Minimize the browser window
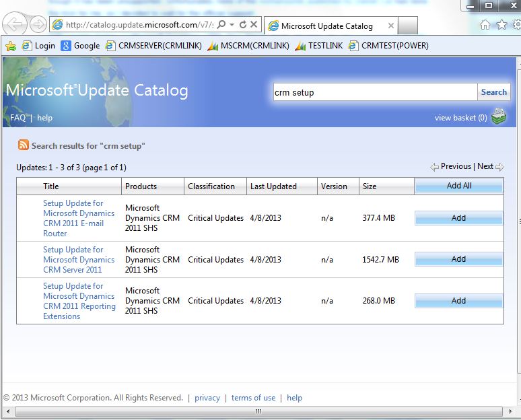The width and height of the screenshot is (521, 420). pyautogui.click(x=471, y=5)
